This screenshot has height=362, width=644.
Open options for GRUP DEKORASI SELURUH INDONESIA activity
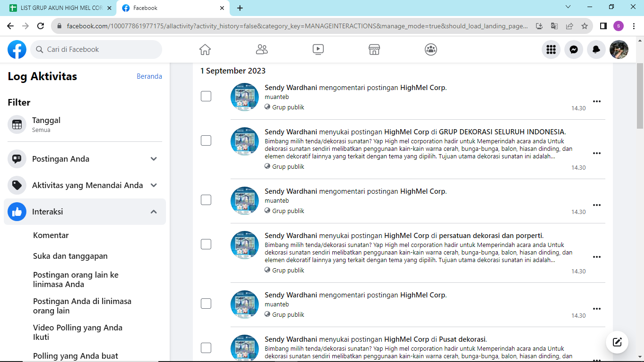[597, 153]
